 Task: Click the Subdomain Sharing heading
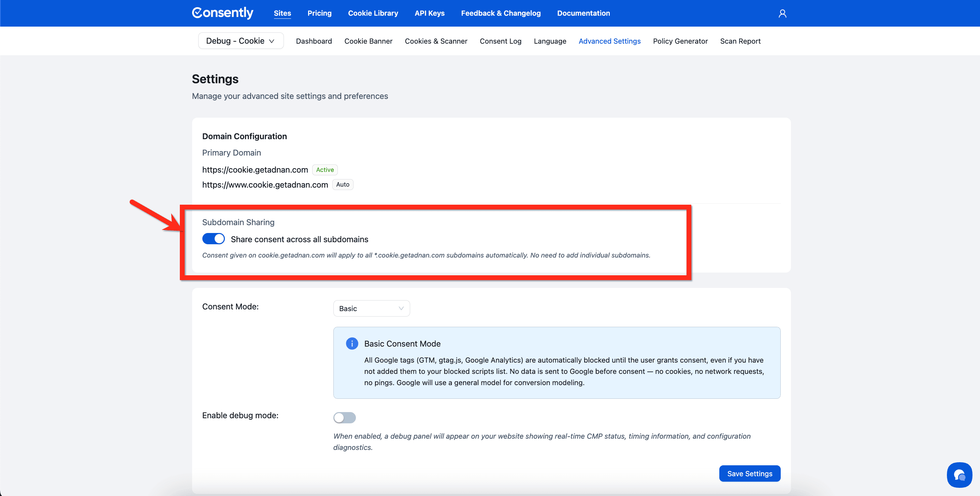click(238, 222)
